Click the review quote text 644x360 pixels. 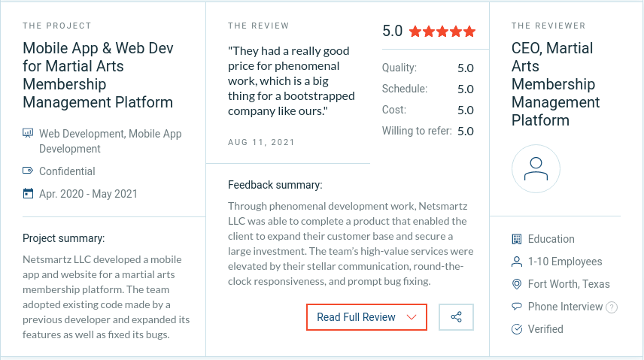click(x=291, y=81)
